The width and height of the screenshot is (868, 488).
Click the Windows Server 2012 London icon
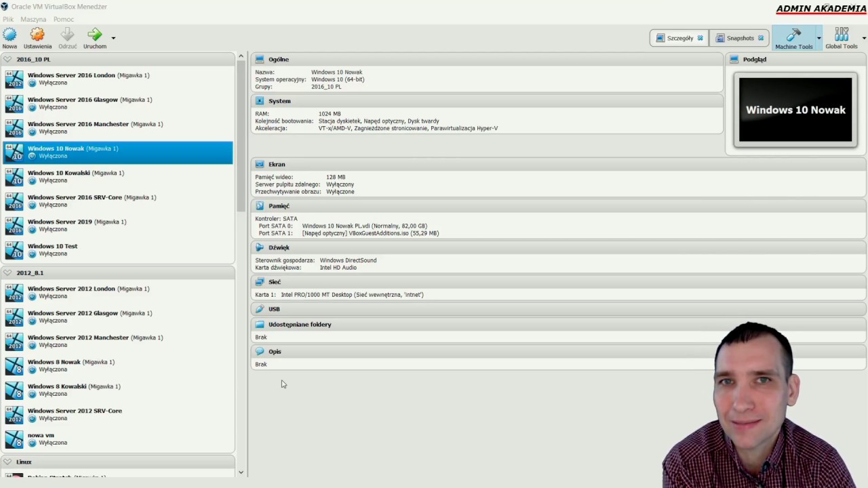(14, 293)
